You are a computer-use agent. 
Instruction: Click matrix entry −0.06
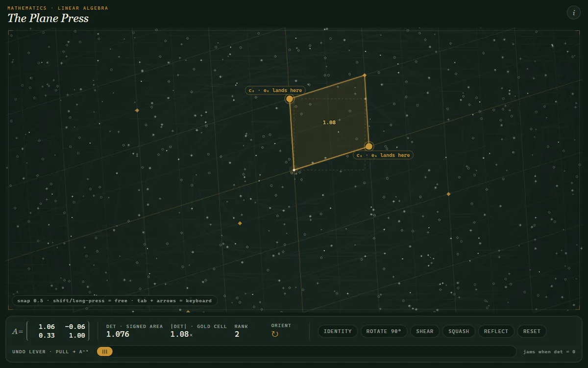(x=75, y=327)
